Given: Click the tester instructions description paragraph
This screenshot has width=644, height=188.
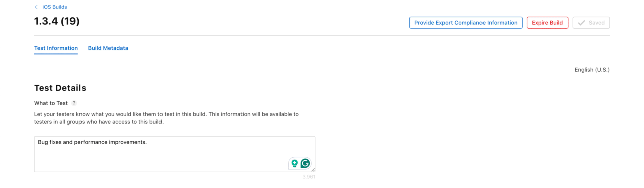Looking at the screenshot, I should [167, 118].
